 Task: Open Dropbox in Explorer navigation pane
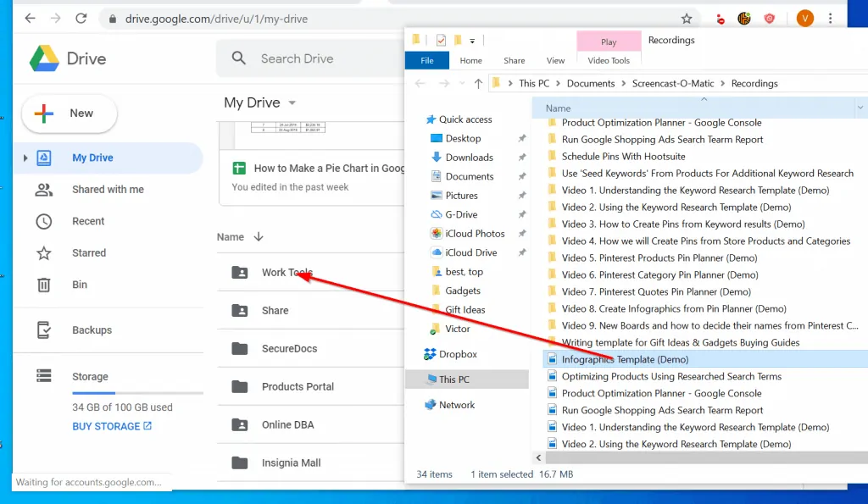[458, 354]
